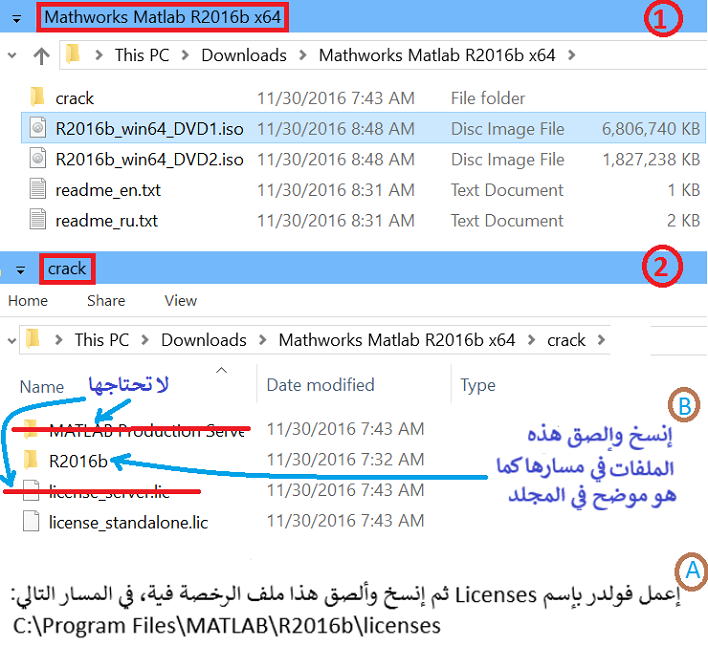Open the Share ribbon tab
This screenshot has height=646, width=708.
coord(106,300)
